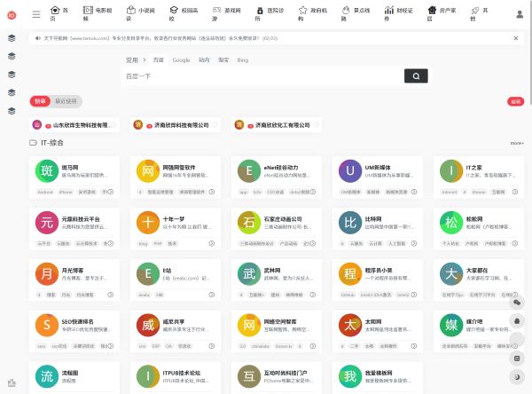Open detail arrow on 十年一梦 card

point(211,243)
